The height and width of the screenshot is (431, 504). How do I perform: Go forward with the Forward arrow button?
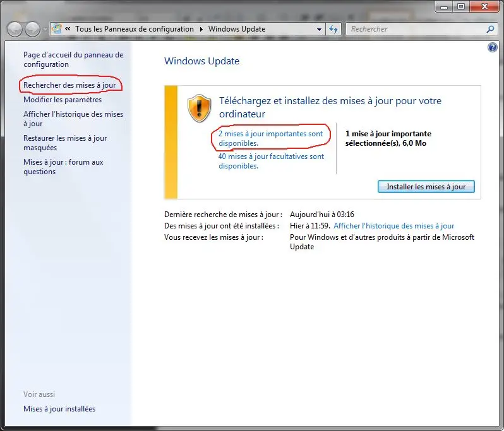click(x=32, y=29)
